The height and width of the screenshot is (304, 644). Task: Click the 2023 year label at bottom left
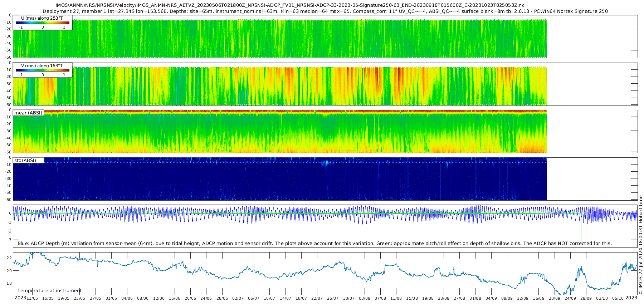pos(20,298)
